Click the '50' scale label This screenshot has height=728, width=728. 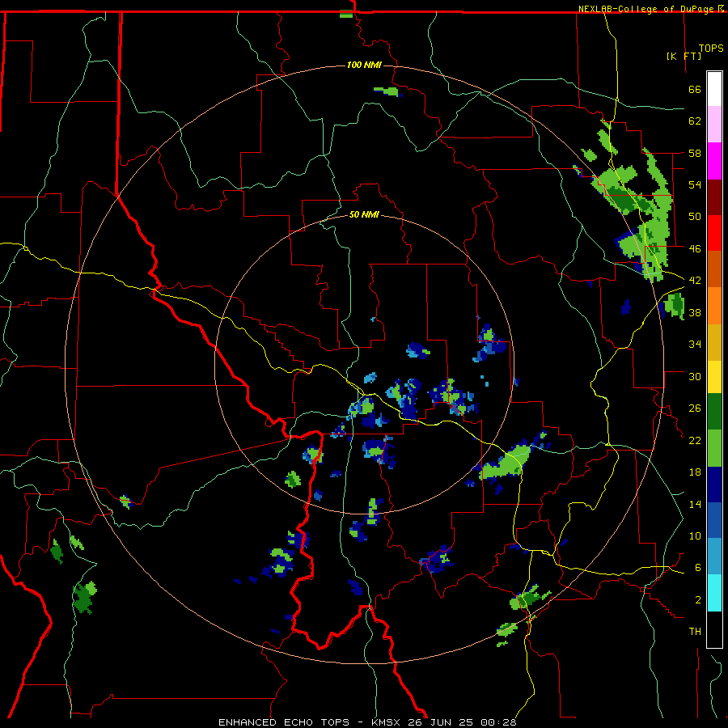tap(695, 217)
